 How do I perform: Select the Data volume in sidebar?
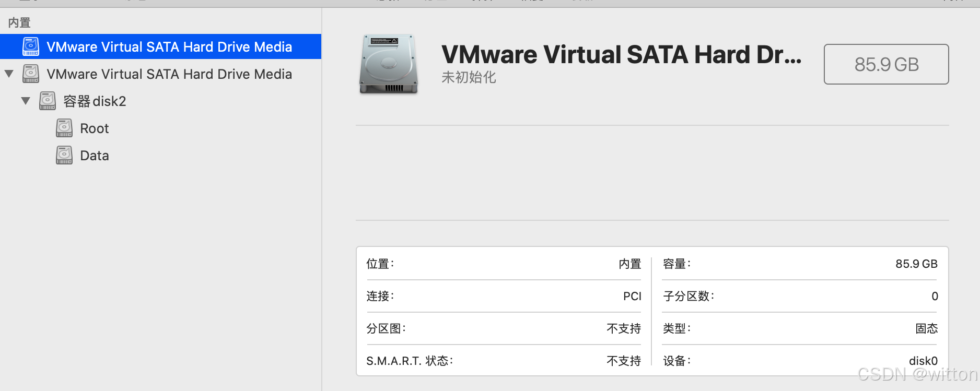click(x=95, y=156)
